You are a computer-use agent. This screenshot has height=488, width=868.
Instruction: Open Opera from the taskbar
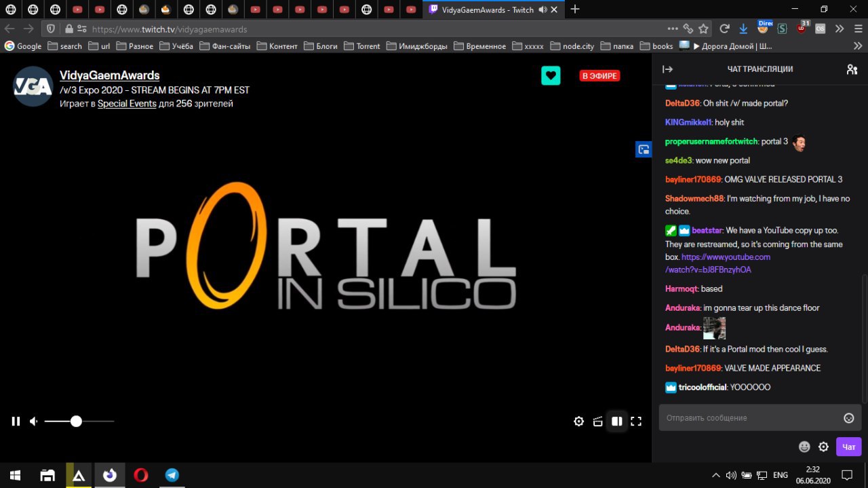[140, 475]
